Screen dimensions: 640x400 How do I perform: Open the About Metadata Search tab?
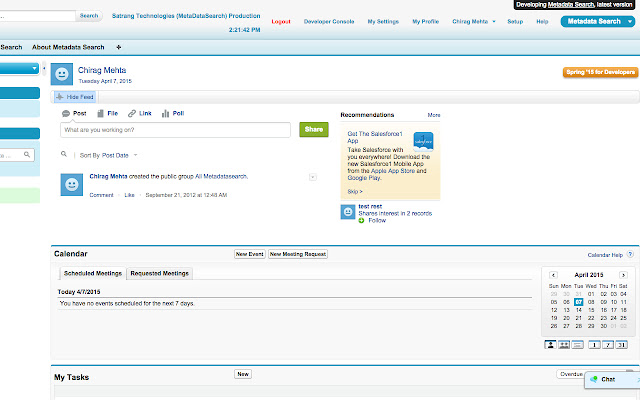[68, 47]
